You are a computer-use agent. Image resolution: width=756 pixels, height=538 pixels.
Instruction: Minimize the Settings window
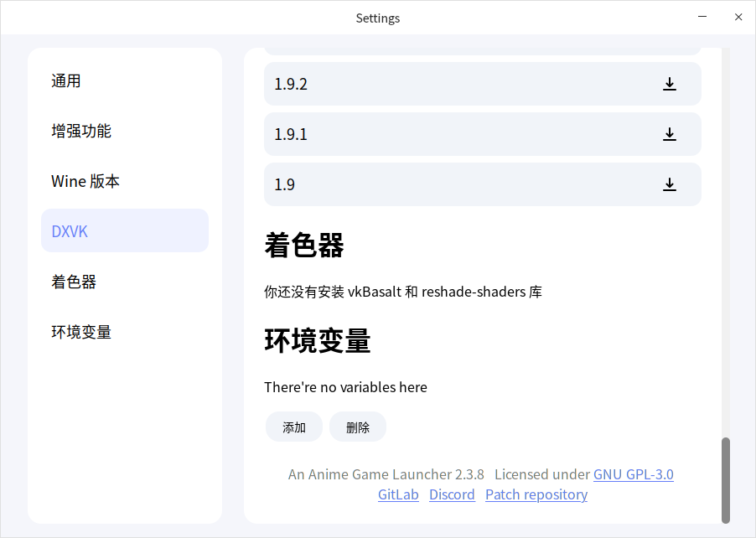(702, 17)
